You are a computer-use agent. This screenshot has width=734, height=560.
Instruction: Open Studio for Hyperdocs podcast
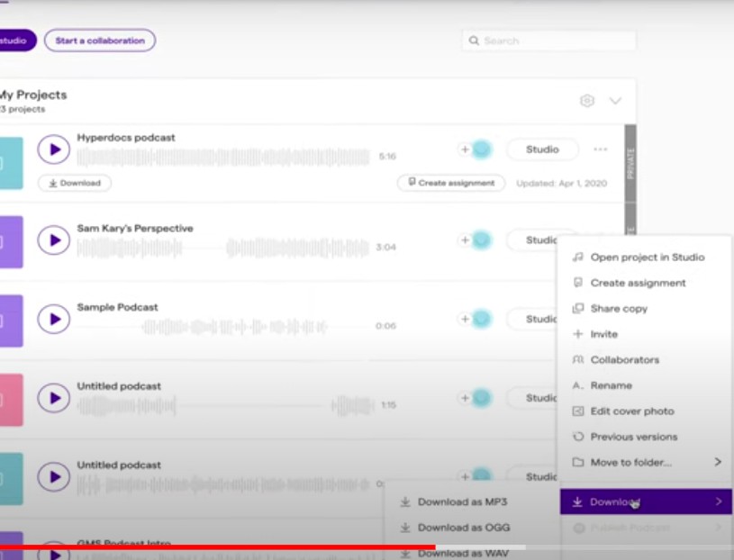pyautogui.click(x=542, y=149)
